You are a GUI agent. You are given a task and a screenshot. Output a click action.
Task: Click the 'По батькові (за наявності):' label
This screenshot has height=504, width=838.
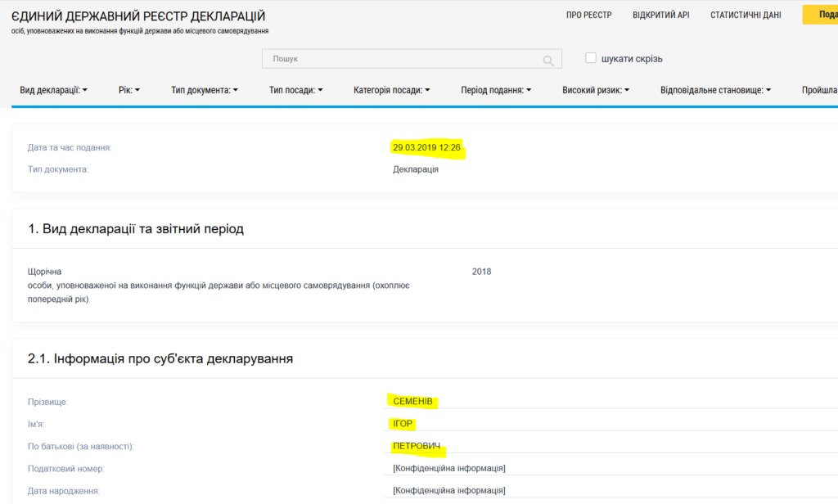[81, 446]
